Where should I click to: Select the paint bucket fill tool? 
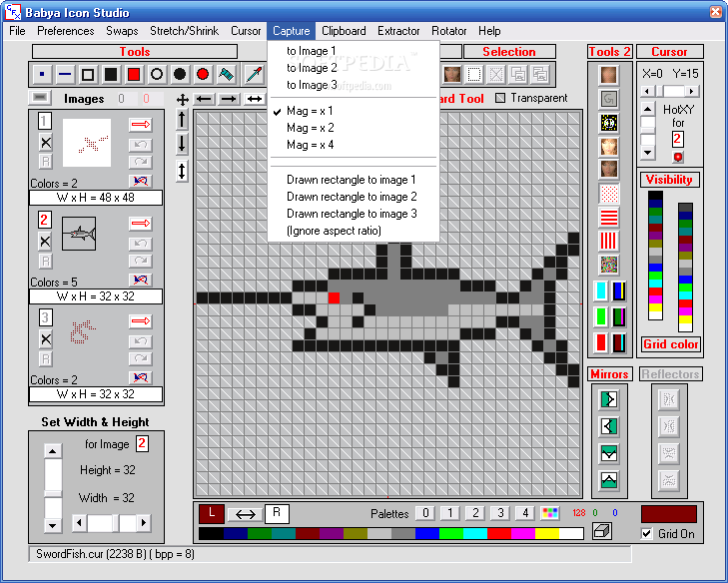point(226,74)
